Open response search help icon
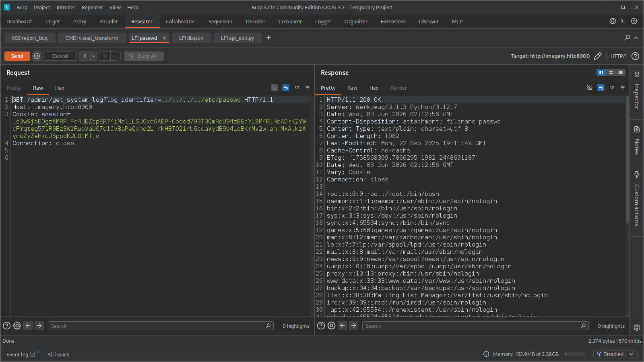644x362 pixels. tap(321, 326)
